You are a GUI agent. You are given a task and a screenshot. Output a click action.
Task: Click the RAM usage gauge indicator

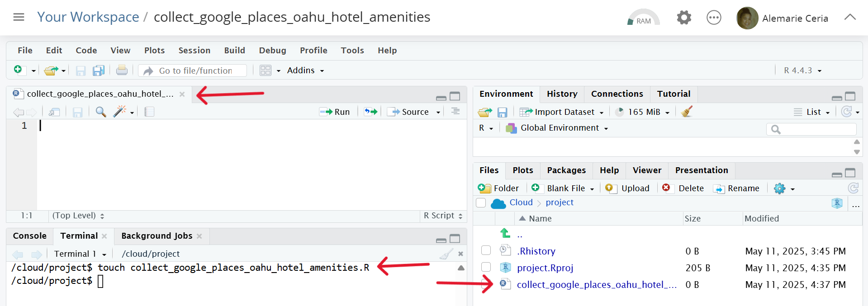click(643, 19)
